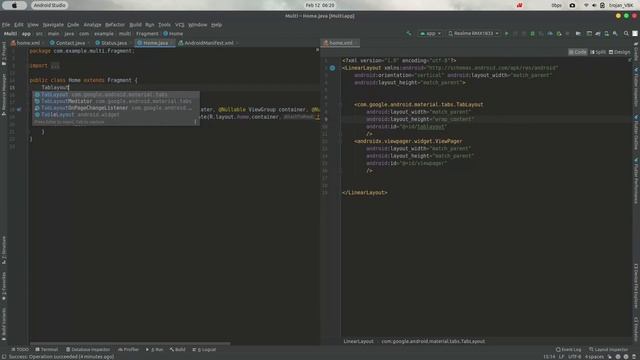Open the Build tool window at the bottom
The height and width of the screenshot is (360, 640).
click(178, 349)
